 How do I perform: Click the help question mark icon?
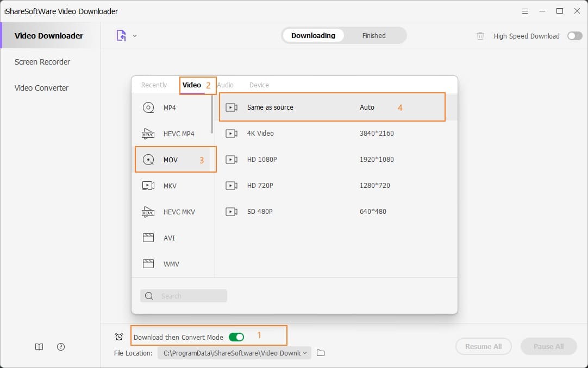[60, 347]
